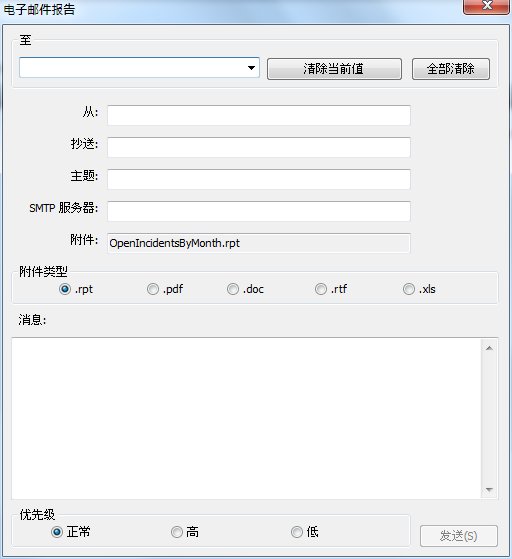Image resolution: width=512 pixels, height=559 pixels.
Task: Click the 附件 field showing OpenIncidentsByMonth.rpt
Action: pyautogui.click(x=259, y=243)
